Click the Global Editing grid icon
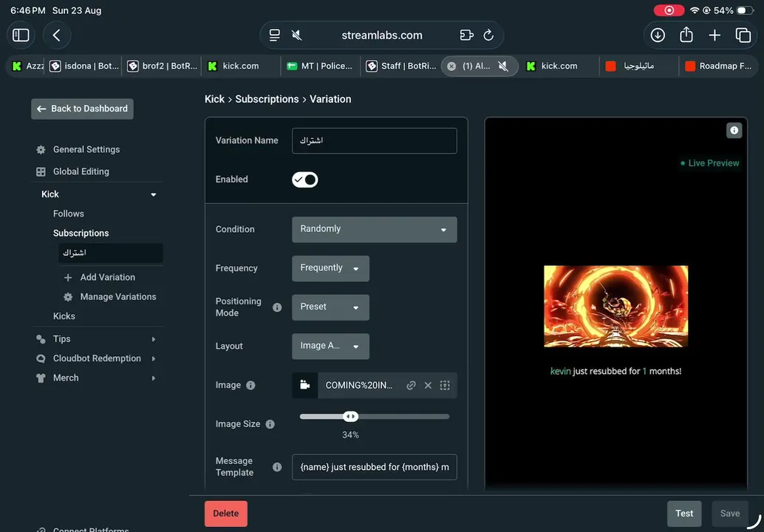 [41, 171]
